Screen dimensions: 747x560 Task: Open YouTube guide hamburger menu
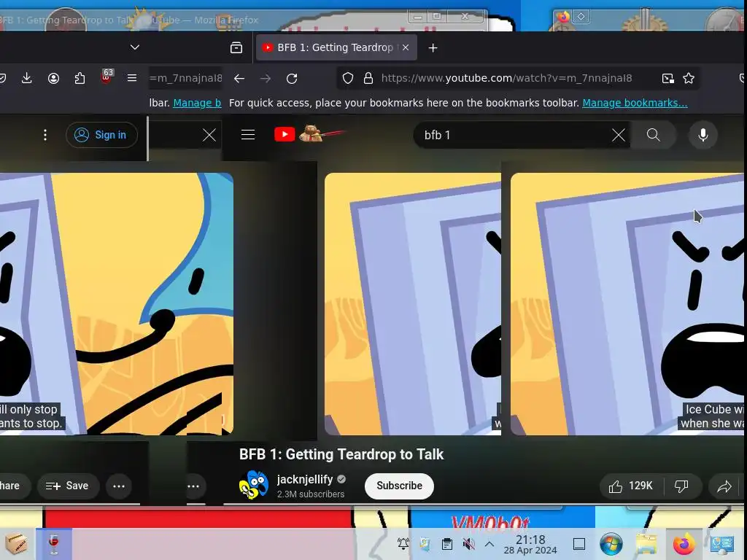coord(248,135)
